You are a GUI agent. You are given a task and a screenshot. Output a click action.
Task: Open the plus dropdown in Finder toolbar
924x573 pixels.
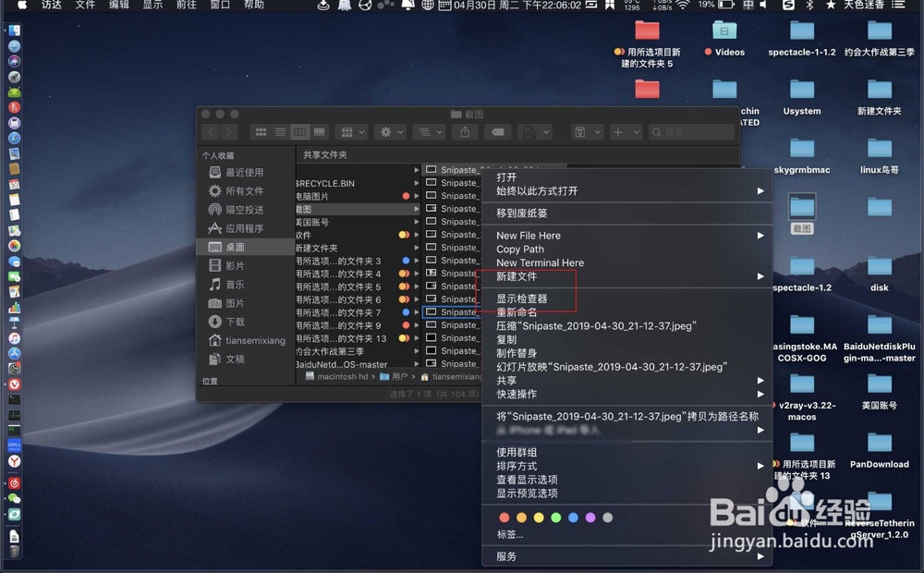[x=626, y=132]
